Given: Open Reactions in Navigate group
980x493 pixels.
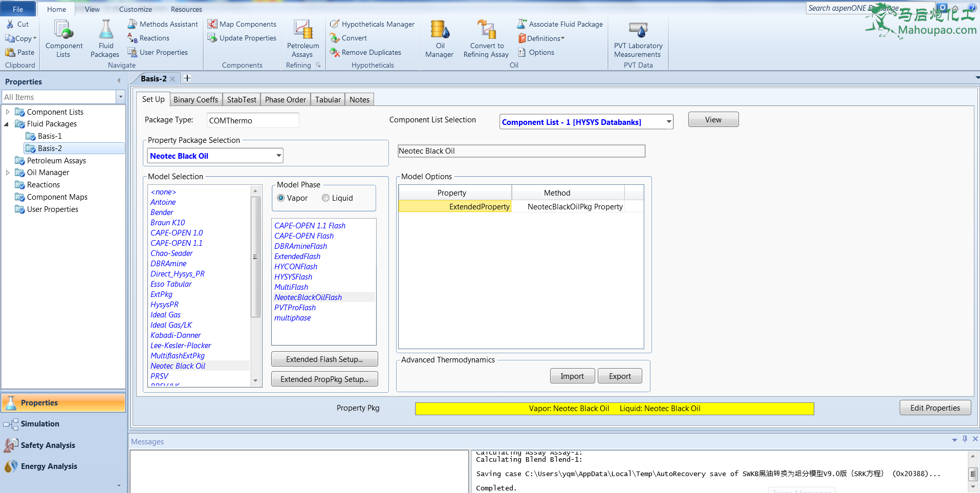Looking at the screenshot, I should (x=148, y=38).
